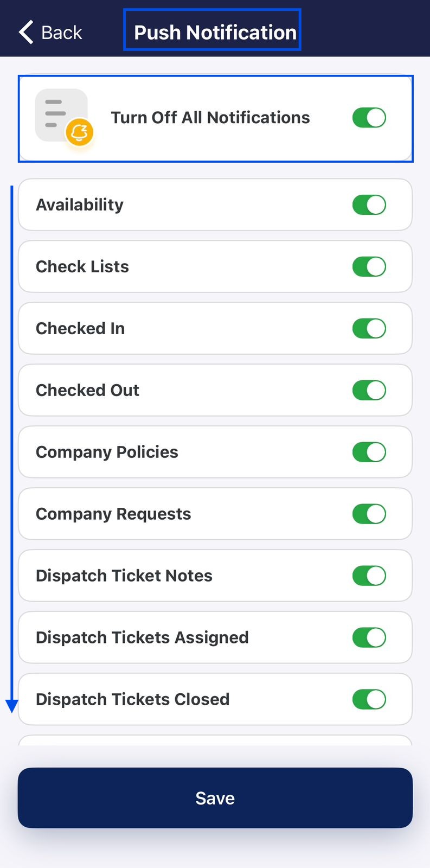Switch off Check Lists toggle
The width and height of the screenshot is (430, 868).
(369, 266)
